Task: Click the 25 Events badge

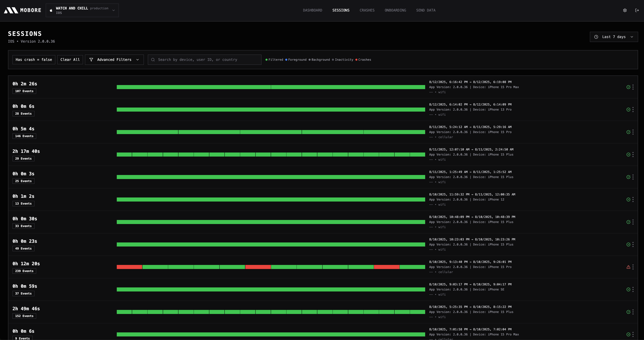Action: click(23, 181)
